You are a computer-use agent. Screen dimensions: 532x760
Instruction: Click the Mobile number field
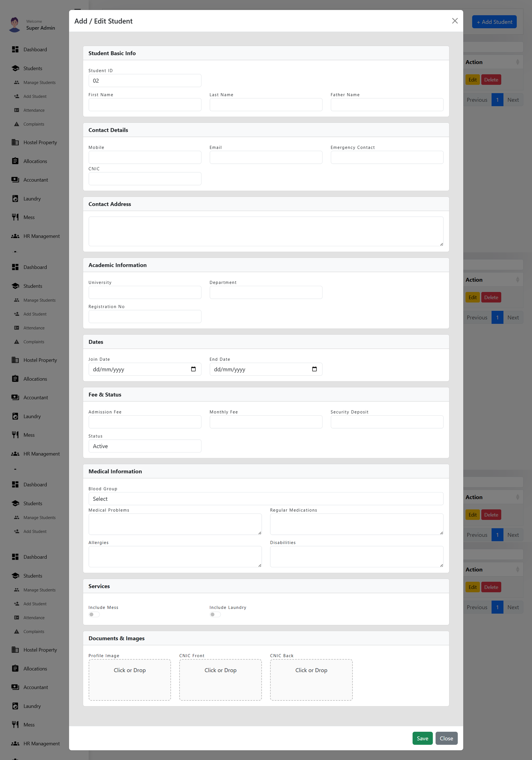(145, 157)
